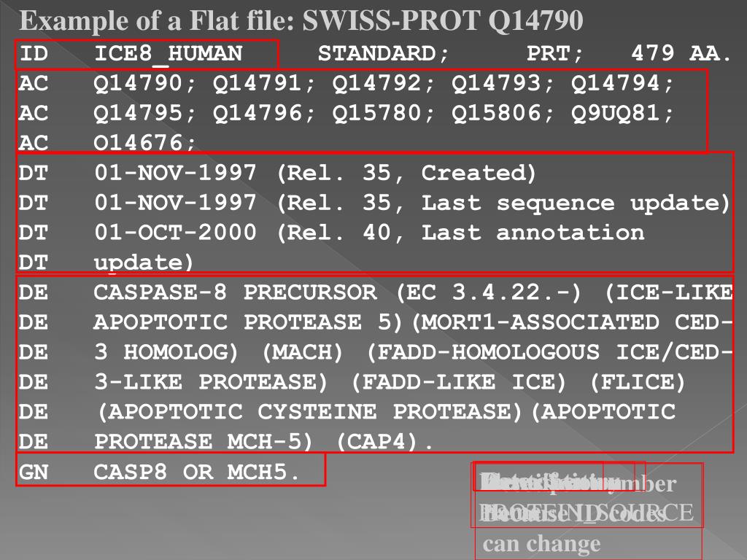Screen dimensions: 747x560
Task: Click 'CASPASE-8 PRECURSOR' description text
Action: (235, 292)
